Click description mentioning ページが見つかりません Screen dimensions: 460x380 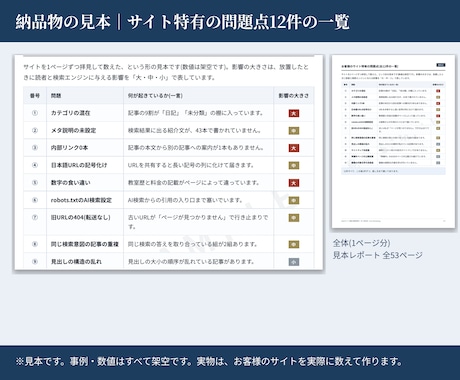pyautogui.click(x=198, y=222)
